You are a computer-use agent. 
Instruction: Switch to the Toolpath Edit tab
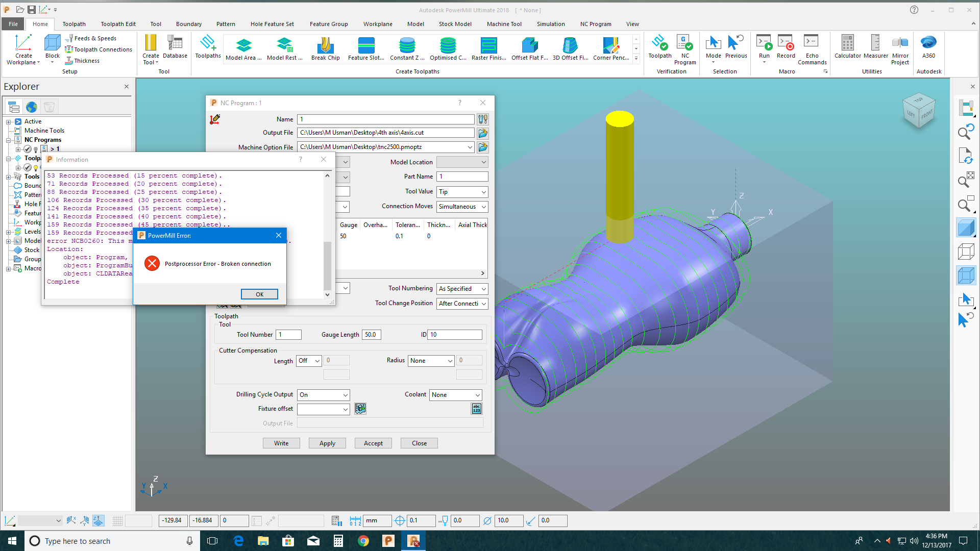tap(118, 24)
